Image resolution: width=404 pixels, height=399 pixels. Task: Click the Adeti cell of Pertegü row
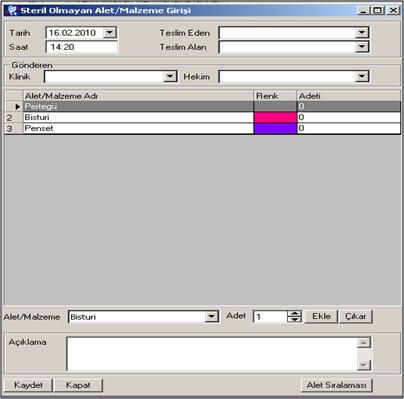click(x=349, y=106)
